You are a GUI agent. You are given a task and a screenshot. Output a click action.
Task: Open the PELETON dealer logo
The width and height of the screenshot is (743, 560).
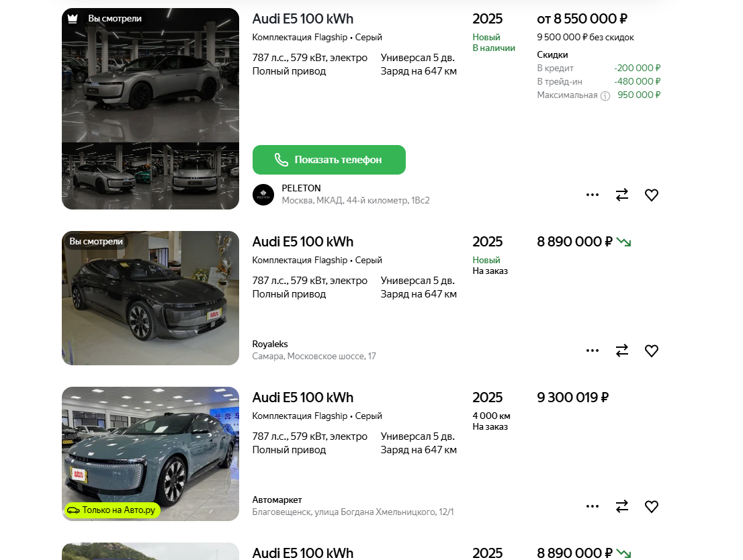(263, 195)
